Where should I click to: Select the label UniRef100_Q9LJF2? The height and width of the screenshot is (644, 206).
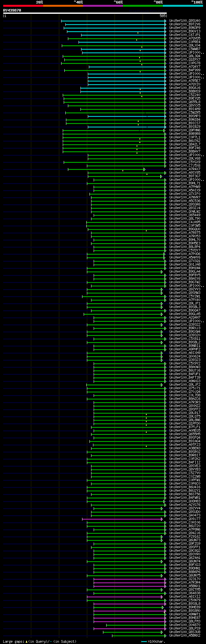click(x=185, y=384)
